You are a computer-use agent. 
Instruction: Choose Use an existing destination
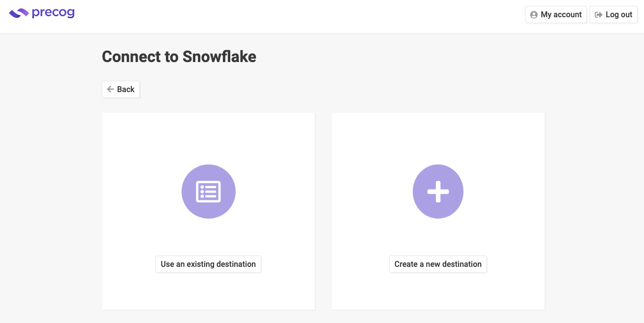(x=208, y=264)
